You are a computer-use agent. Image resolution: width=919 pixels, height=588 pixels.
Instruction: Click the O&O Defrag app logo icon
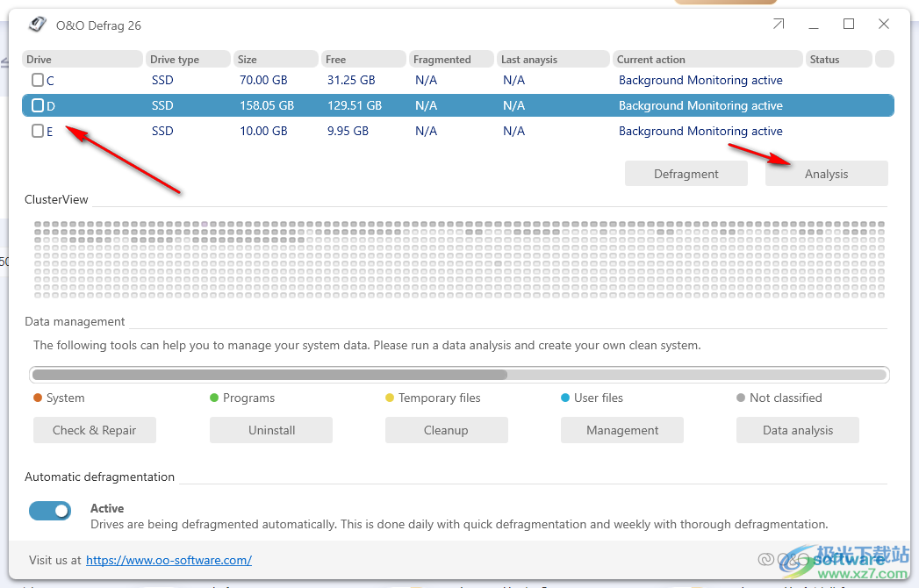(38, 24)
